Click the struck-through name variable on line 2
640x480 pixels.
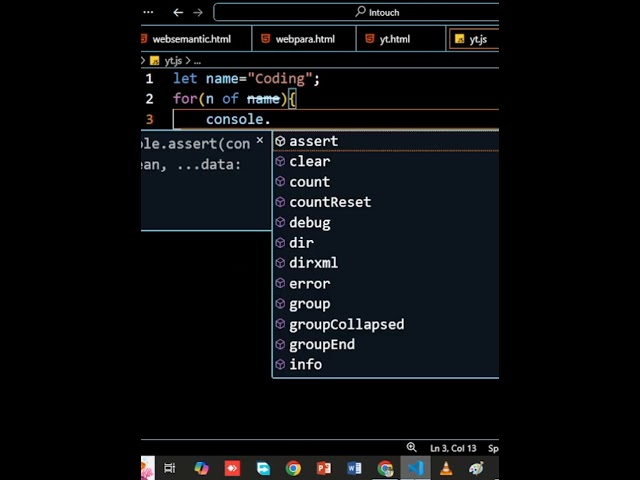click(263, 99)
